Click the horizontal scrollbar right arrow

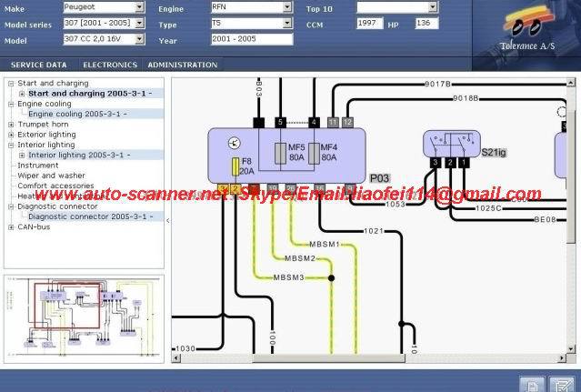click(562, 358)
